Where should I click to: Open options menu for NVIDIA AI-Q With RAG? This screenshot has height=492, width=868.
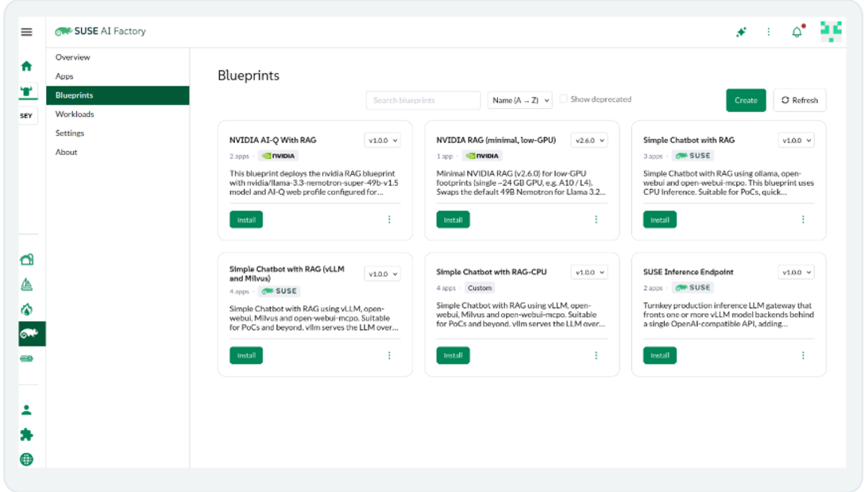(389, 219)
